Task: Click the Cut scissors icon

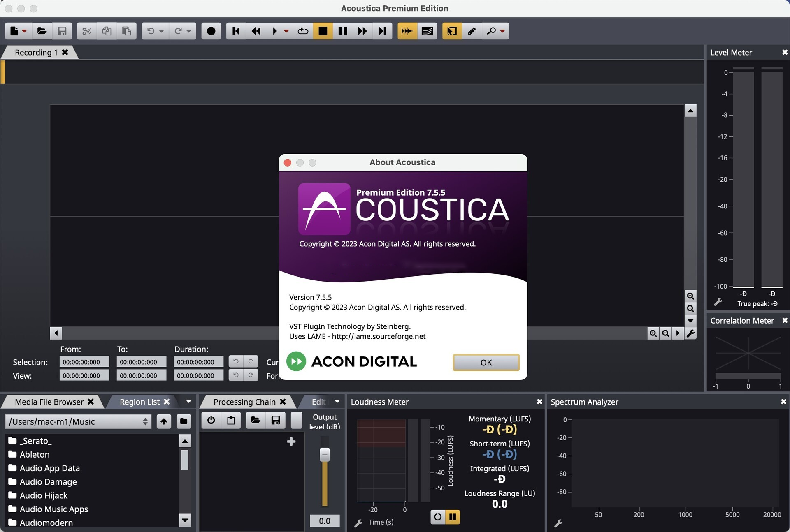Action: coord(87,31)
